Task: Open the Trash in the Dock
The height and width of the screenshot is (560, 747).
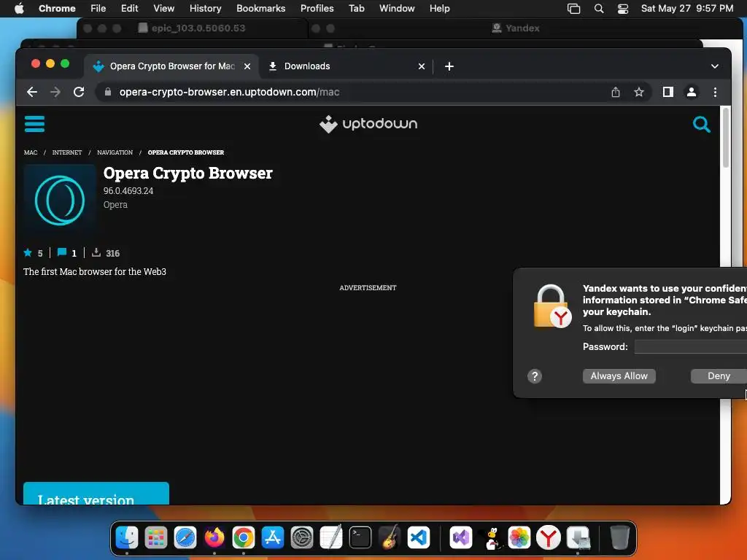Action: tap(620, 537)
